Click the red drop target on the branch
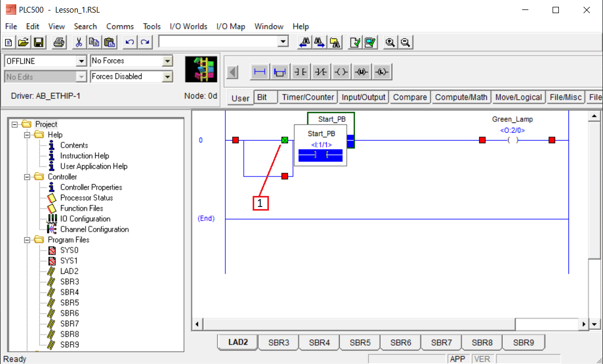This screenshot has height=364, width=603. click(x=285, y=176)
